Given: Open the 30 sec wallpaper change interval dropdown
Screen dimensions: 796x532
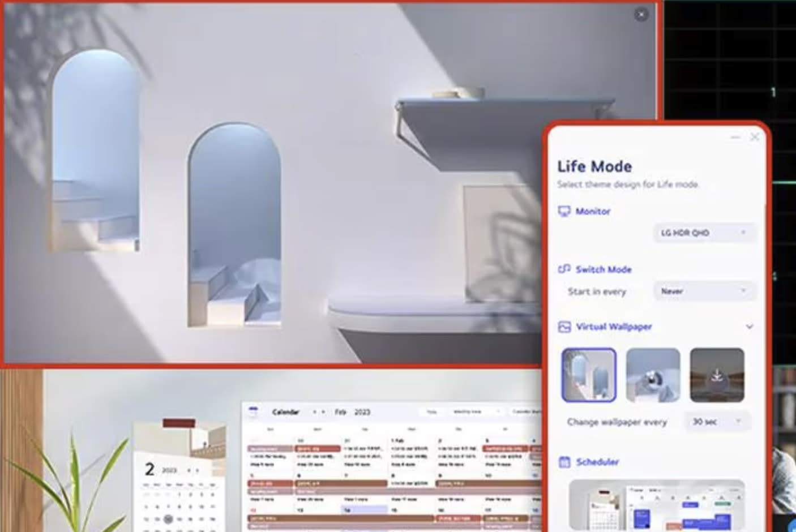Looking at the screenshot, I should point(716,422).
